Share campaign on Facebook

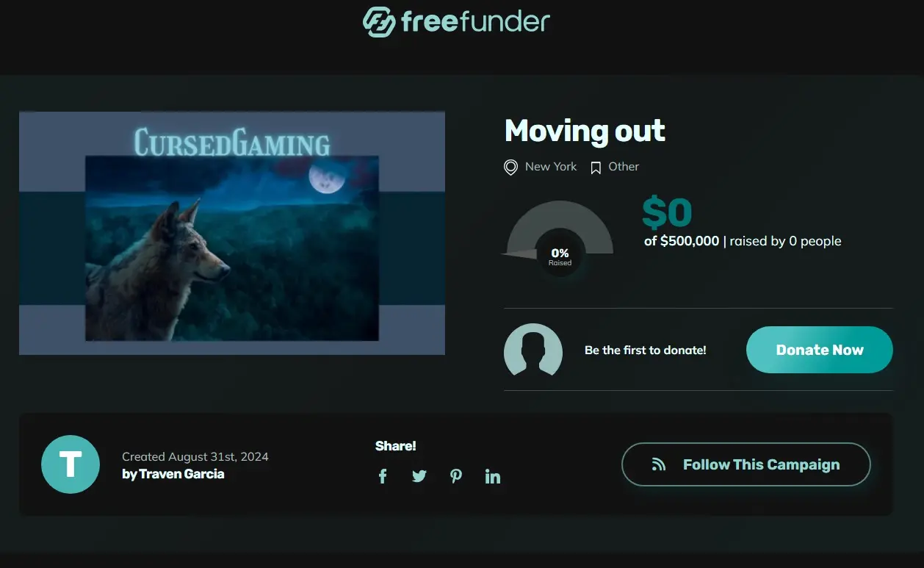[x=383, y=476]
